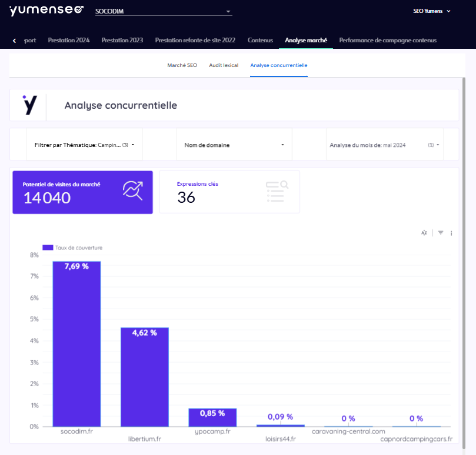Click the caravaning-central.com axis label
Screen dimensions: 476x455
348,431
